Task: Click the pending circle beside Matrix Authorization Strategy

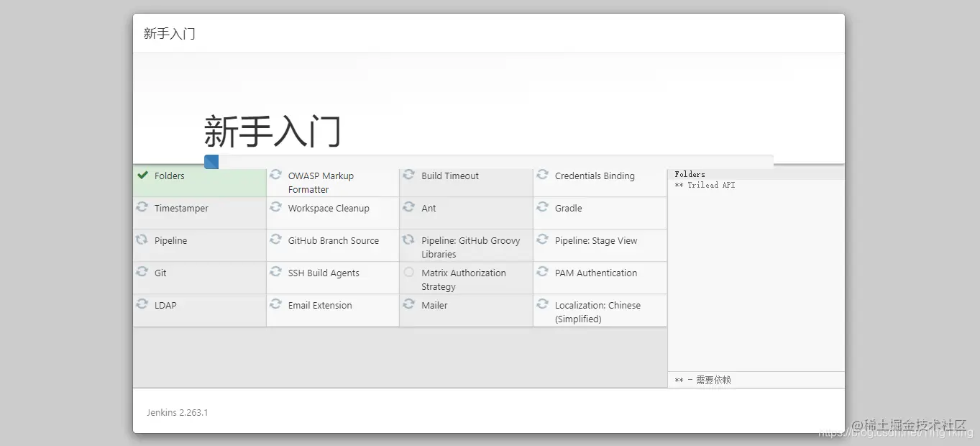Action: point(409,272)
